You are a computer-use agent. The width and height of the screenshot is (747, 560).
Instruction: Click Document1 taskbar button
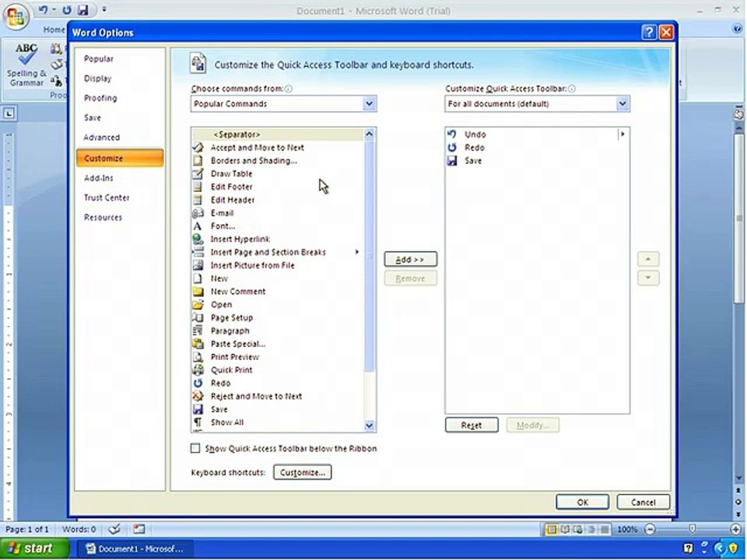(x=135, y=549)
